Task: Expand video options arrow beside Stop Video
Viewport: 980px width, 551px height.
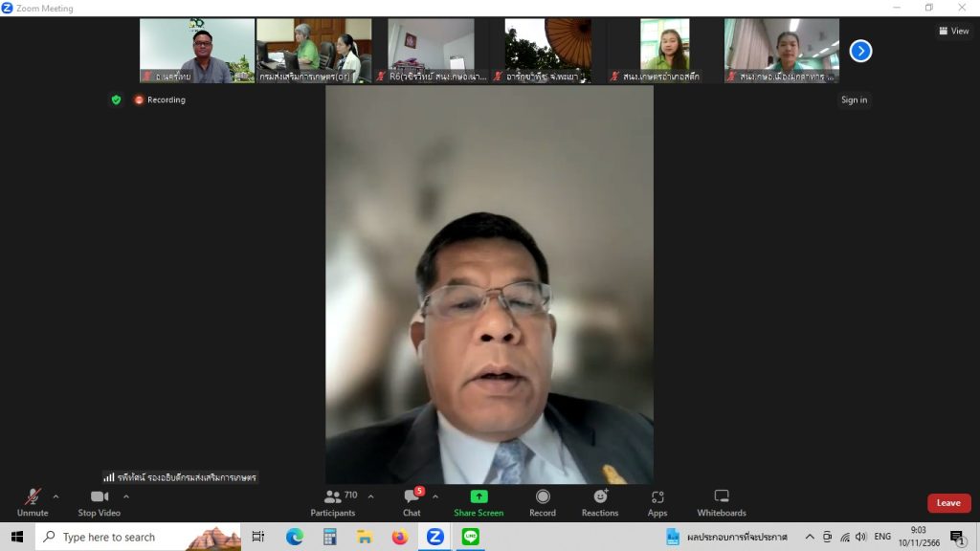Action: (x=126, y=496)
